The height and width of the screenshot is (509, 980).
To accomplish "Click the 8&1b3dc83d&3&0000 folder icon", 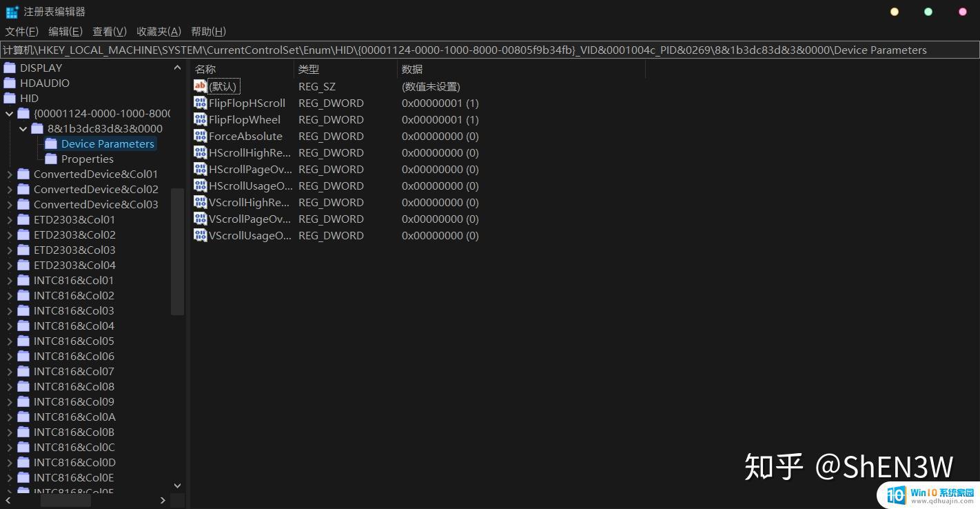I will 37,128.
